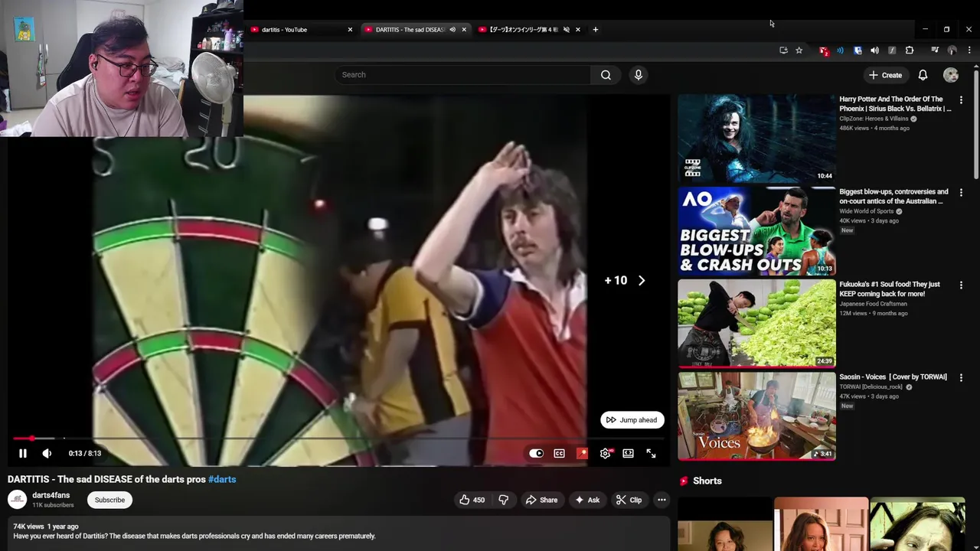The image size is (980, 551).
Task: Like the video with thumbs up
Action: 472,500
